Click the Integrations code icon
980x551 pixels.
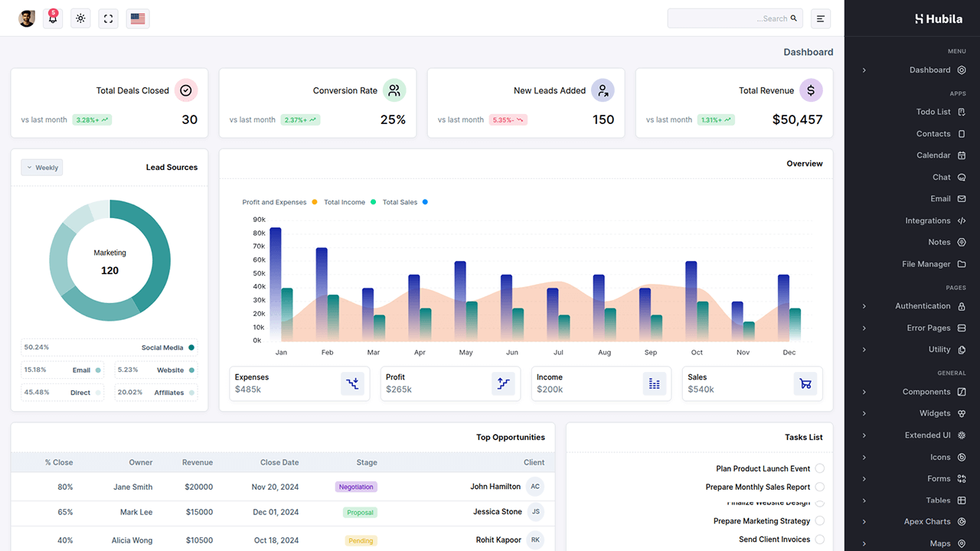click(962, 220)
